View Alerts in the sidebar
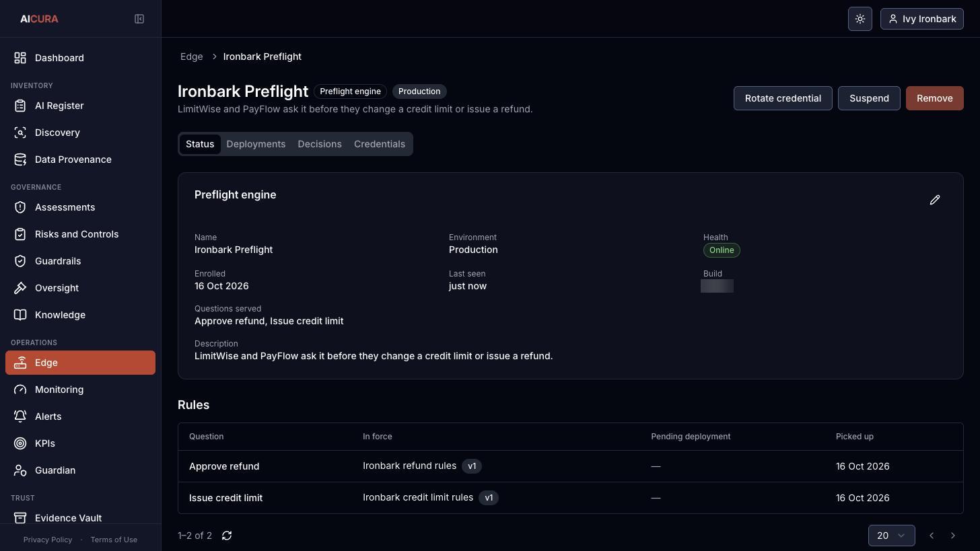The width and height of the screenshot is (980, 551). [80, 416]
